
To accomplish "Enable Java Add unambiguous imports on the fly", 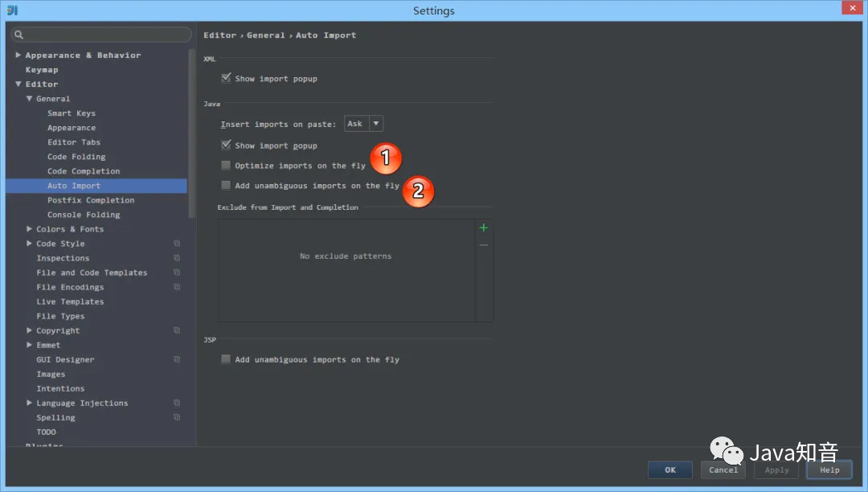I will click(226, 186).
